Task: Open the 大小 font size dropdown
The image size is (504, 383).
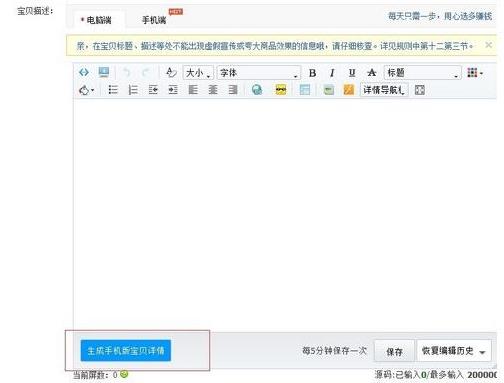Action: click(198, 73)
